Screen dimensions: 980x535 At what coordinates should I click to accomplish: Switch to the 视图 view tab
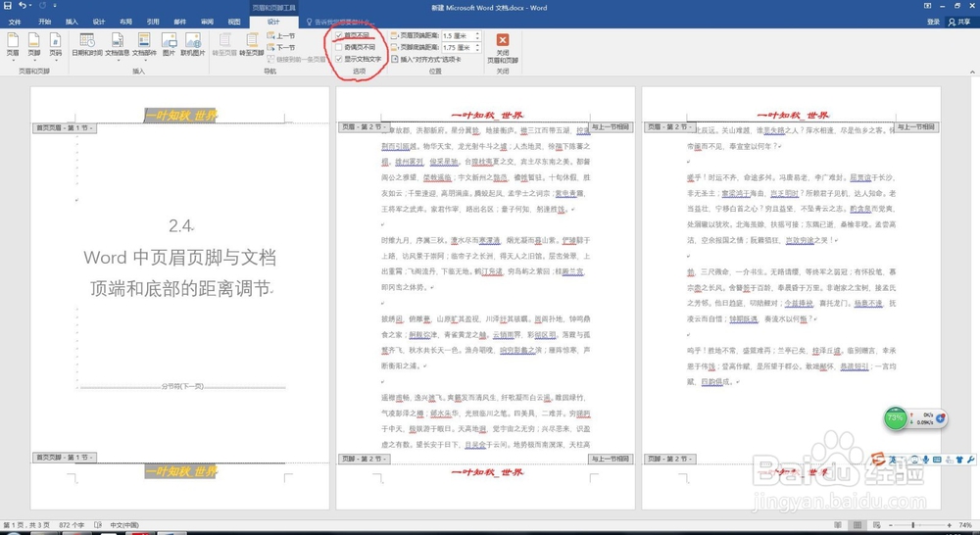point(234,22)
